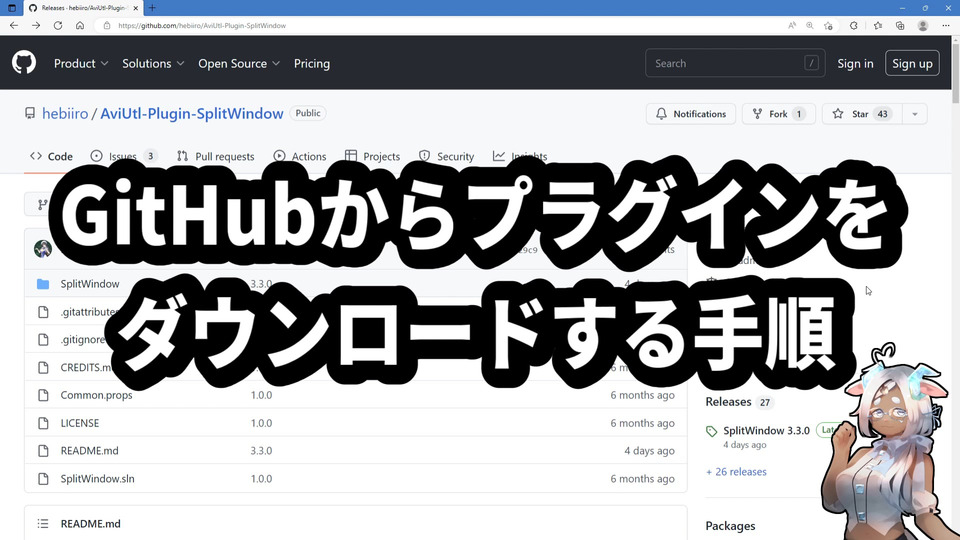Click the file icon beside Common.props
This screenshot has height=540, width=960.
[43, 395]
